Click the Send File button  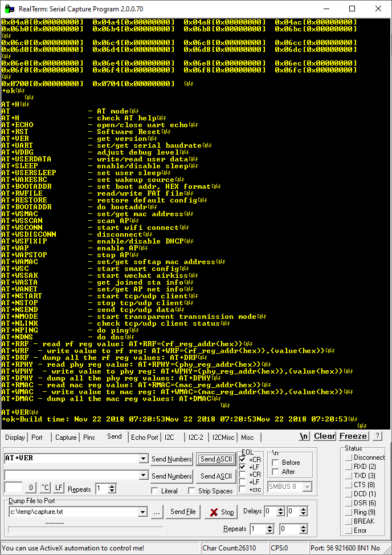pos(183,512)
